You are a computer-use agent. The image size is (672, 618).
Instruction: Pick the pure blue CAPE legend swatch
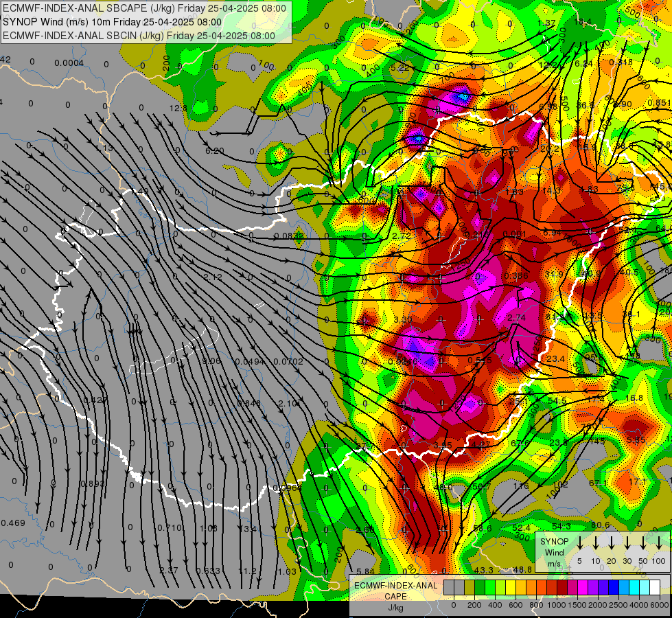click(613, 588)
